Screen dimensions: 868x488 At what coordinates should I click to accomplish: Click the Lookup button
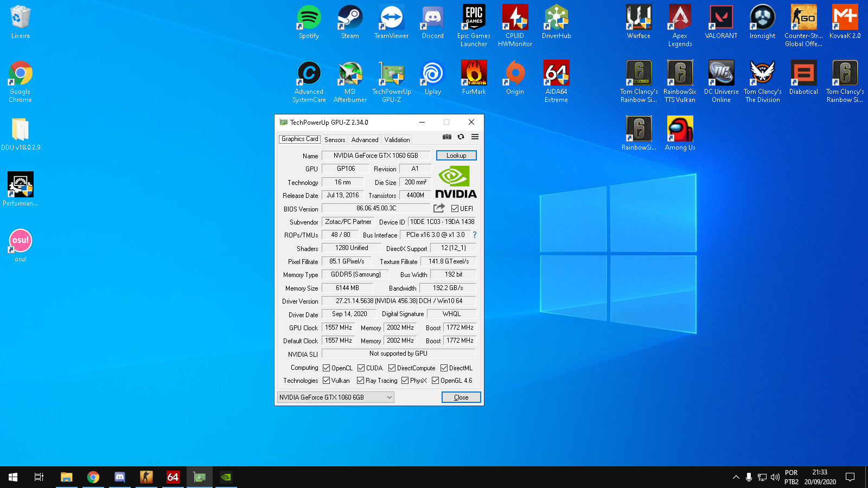point(456,155)
